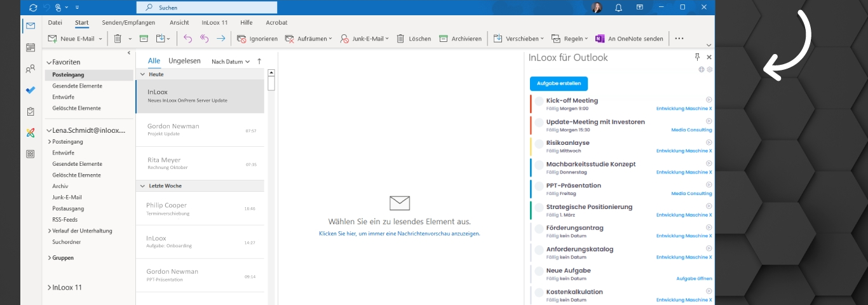Click link to always show message preview
This screenshot has width=868, height=305.
(x=399, y=233)
